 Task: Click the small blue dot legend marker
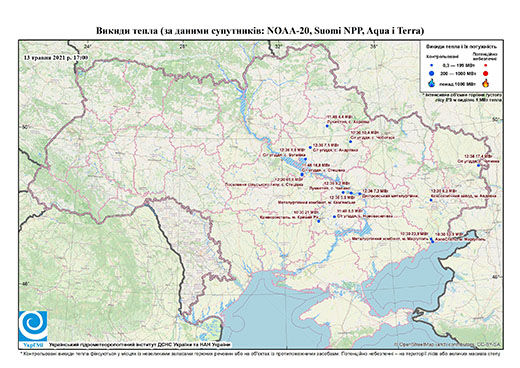click(432, 65)
